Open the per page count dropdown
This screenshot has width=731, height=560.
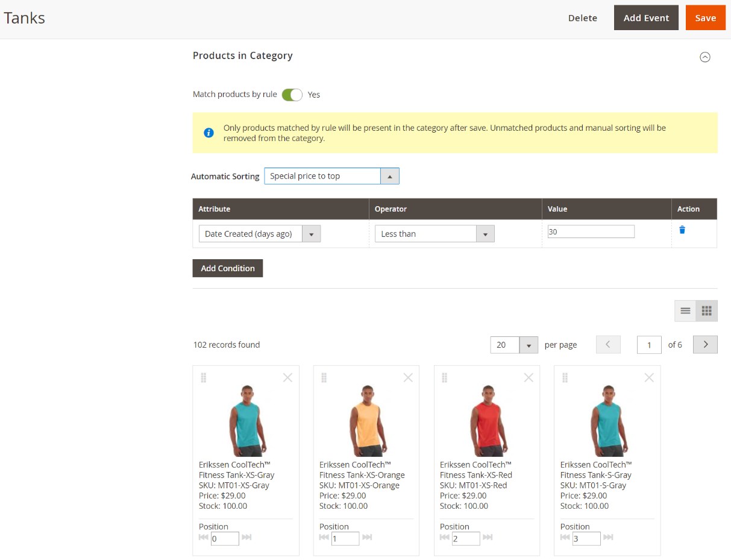pos(514,345)
